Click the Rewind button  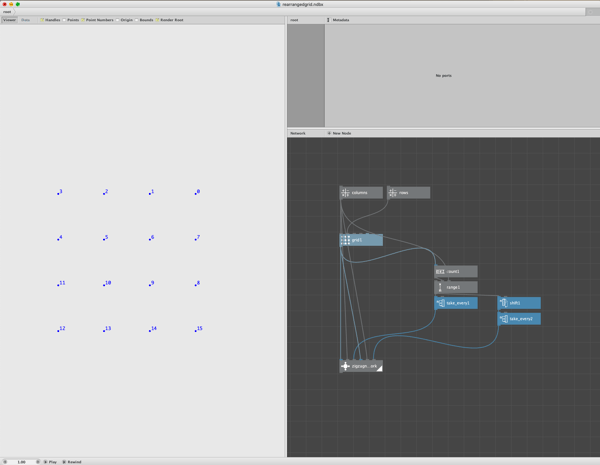[72, 462]
